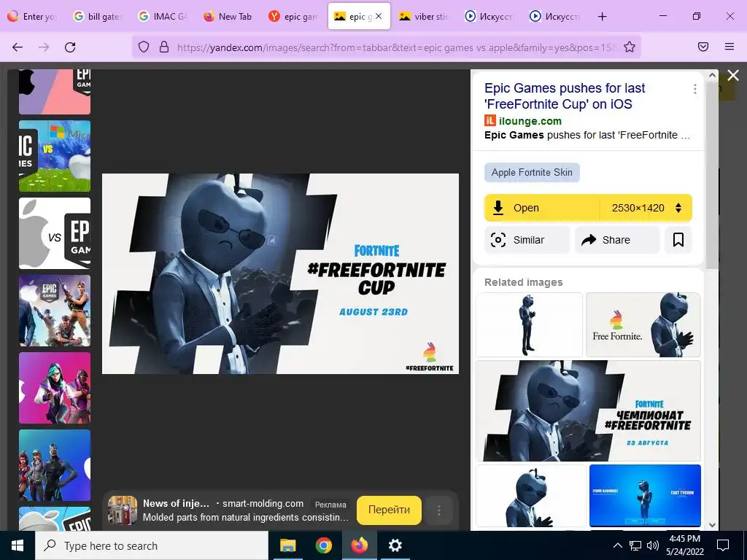Open File Explorer from the taskbar
This screenshot has width=747, height=560.
(x=287, y=545)
